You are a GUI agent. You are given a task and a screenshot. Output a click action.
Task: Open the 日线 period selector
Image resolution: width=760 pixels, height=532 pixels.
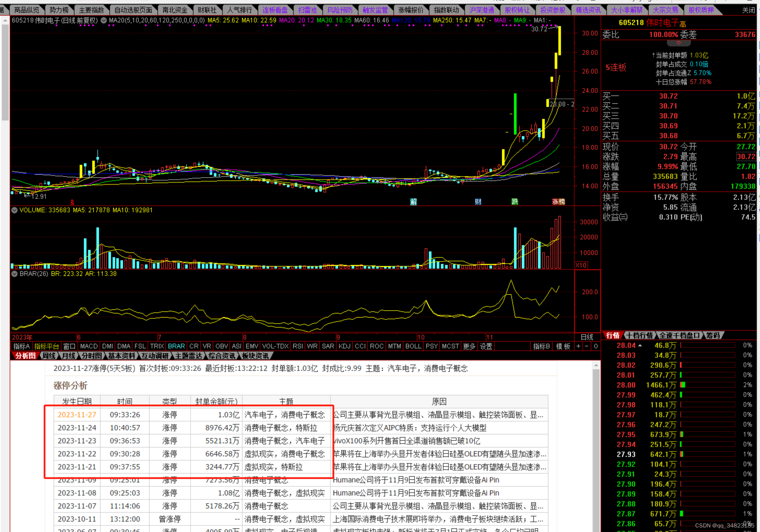[x=587, y=337]
